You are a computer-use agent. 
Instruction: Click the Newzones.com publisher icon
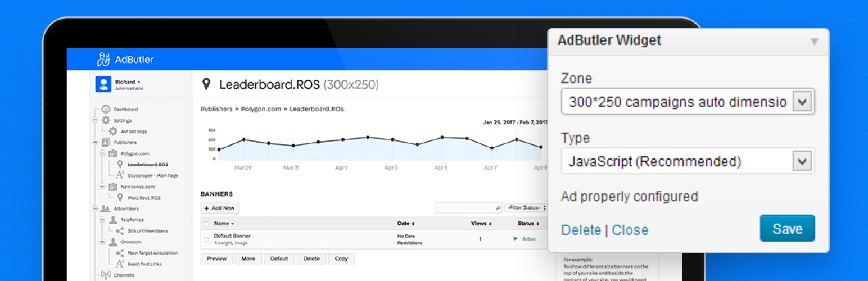point(113,187)
